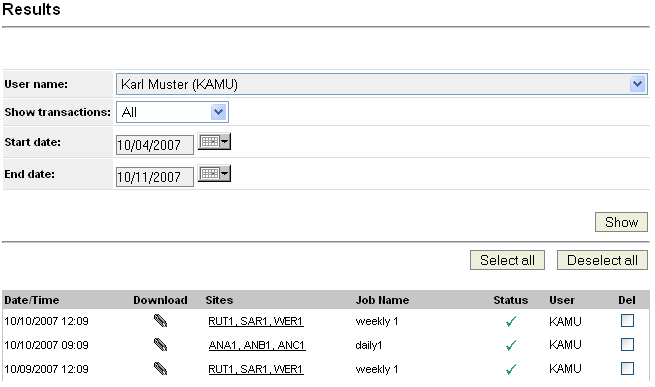Click Select all button
Screen dimensions: 655x387
[x=507, y=260]
